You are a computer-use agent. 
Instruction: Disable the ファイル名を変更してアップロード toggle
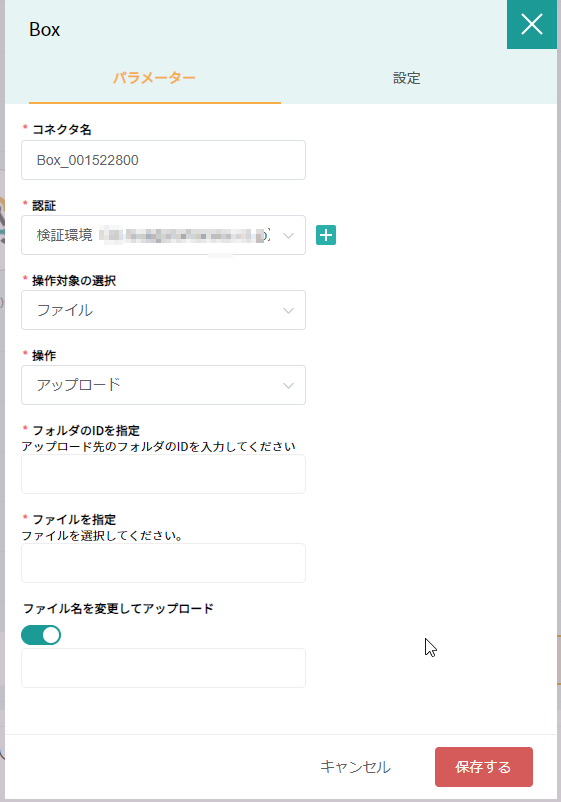tap(41, 635)
